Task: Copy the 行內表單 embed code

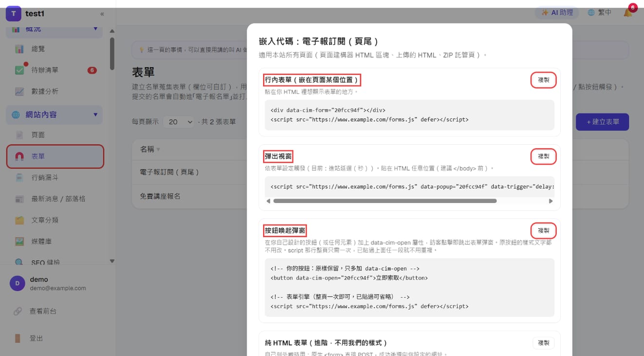Action: 544,80
